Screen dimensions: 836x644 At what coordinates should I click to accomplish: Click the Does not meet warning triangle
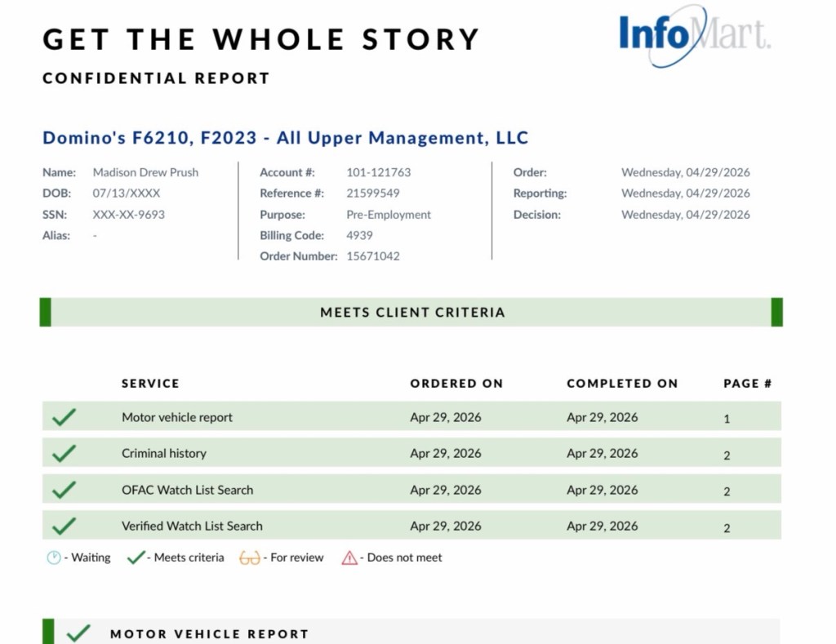coord(349,557)
